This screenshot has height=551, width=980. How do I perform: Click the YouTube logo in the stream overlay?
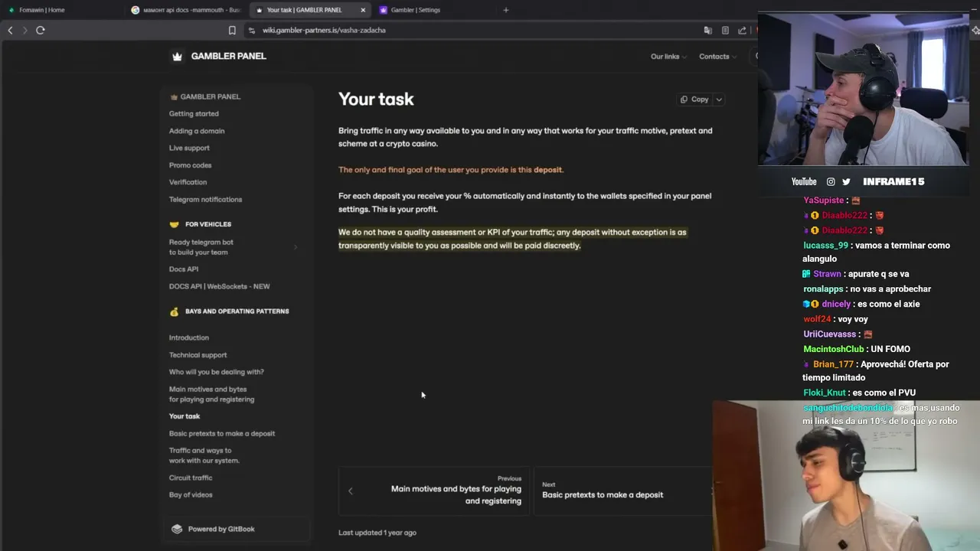[x=804, y=181]
